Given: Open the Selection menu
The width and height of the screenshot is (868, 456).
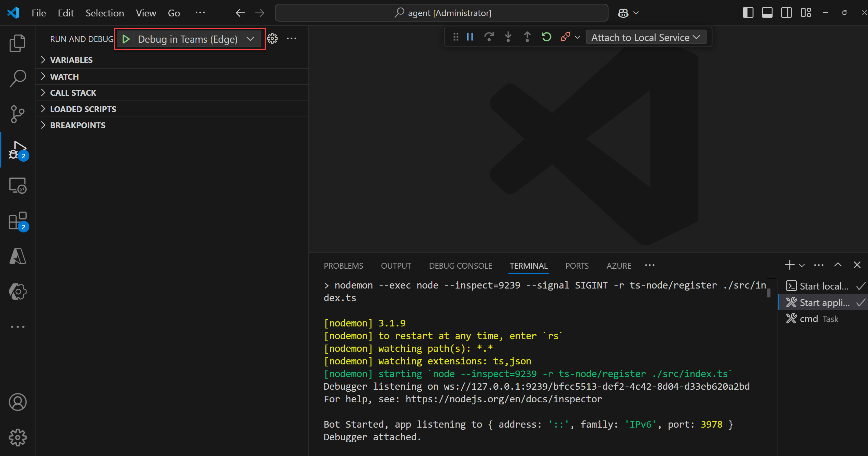Looking at the screenshot, I should tap(105, 13).
